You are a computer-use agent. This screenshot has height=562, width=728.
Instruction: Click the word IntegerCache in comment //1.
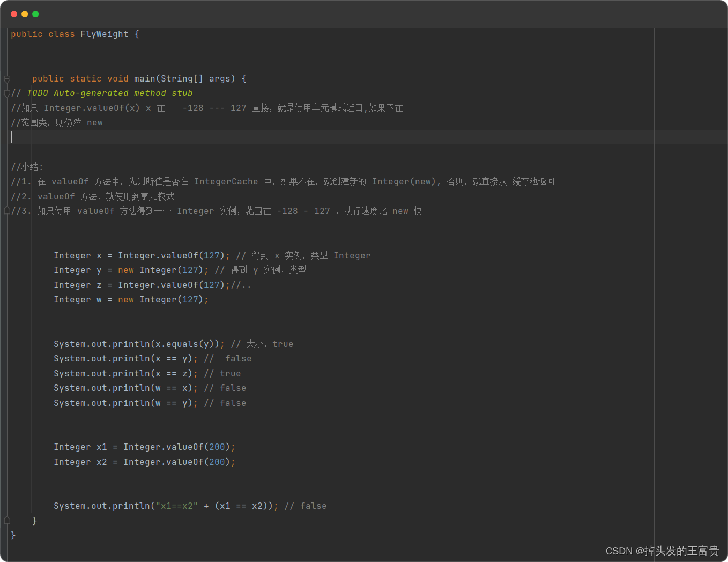coord(226,182)
